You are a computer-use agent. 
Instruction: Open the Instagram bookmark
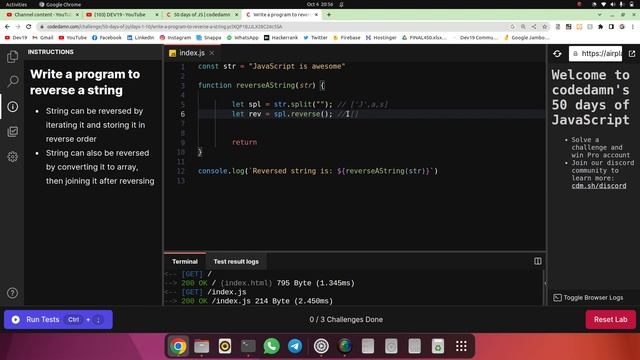(176, 38)
